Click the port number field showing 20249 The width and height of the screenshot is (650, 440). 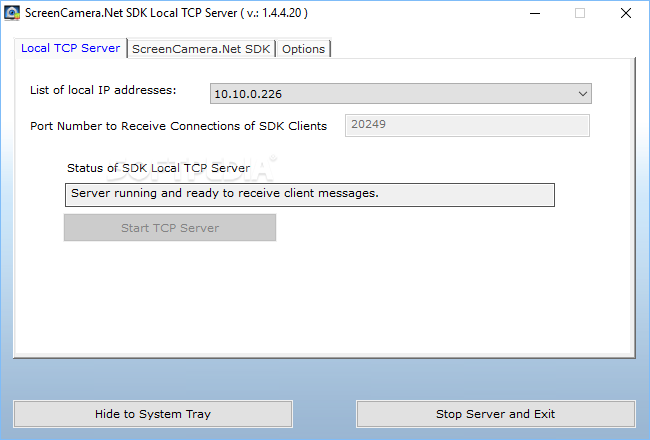(467, 125)
